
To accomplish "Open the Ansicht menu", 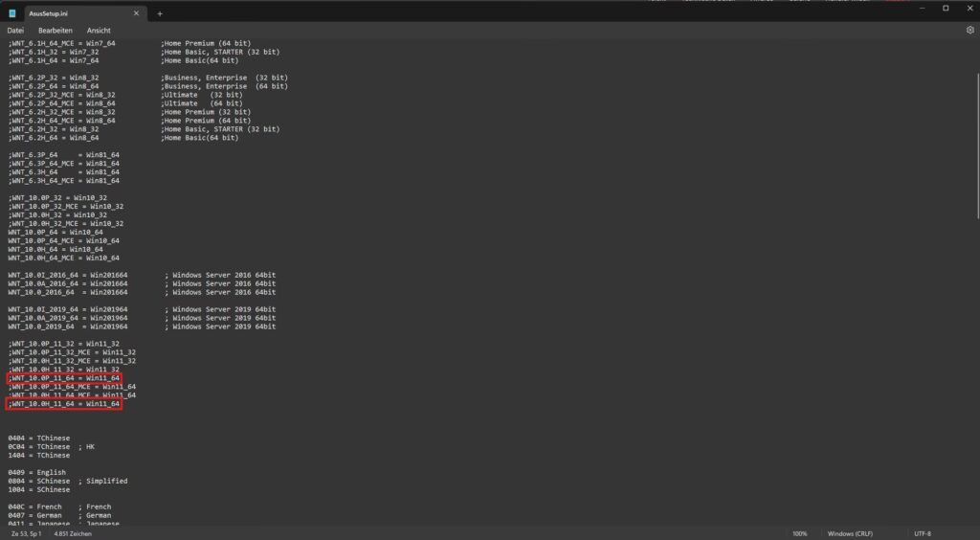I will coord(99,31).
